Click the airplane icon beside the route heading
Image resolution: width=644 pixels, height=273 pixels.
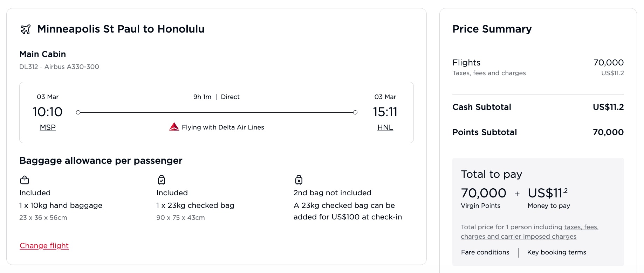point(25,29)
